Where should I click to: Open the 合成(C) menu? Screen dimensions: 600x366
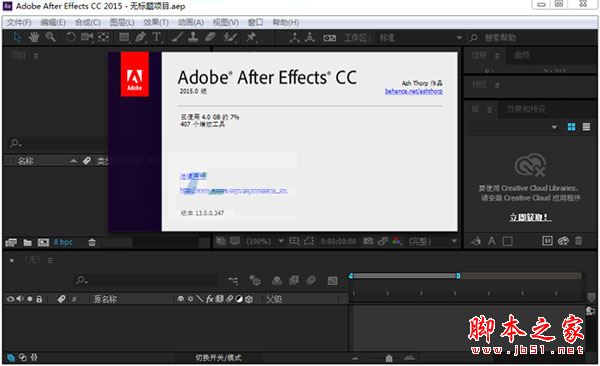point(87,23)
